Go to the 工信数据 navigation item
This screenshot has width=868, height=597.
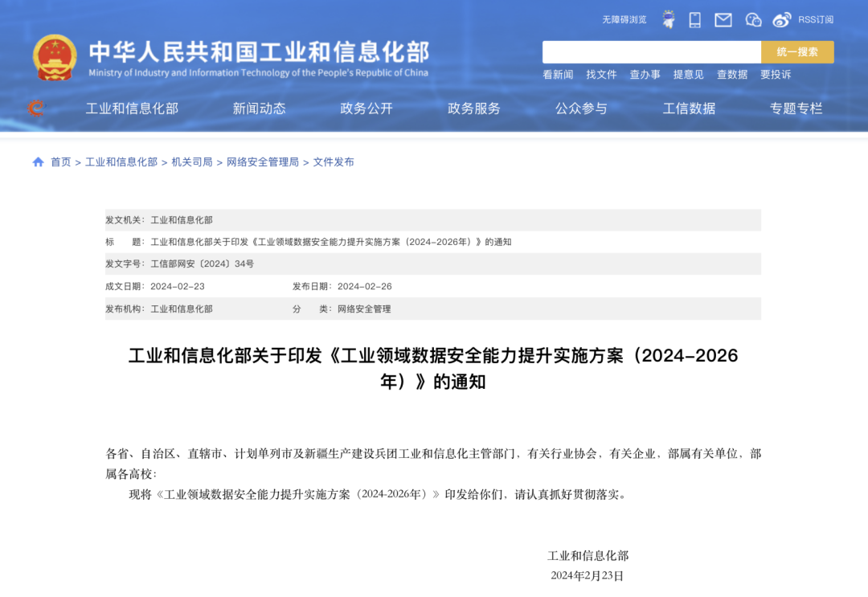click(689, 108)
